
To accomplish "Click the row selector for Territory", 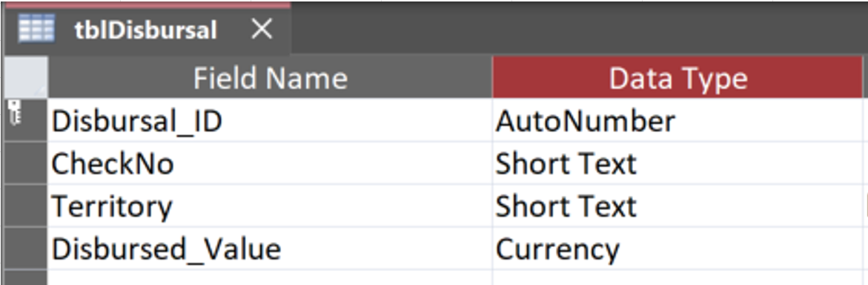I will click(x=26, y=206).
